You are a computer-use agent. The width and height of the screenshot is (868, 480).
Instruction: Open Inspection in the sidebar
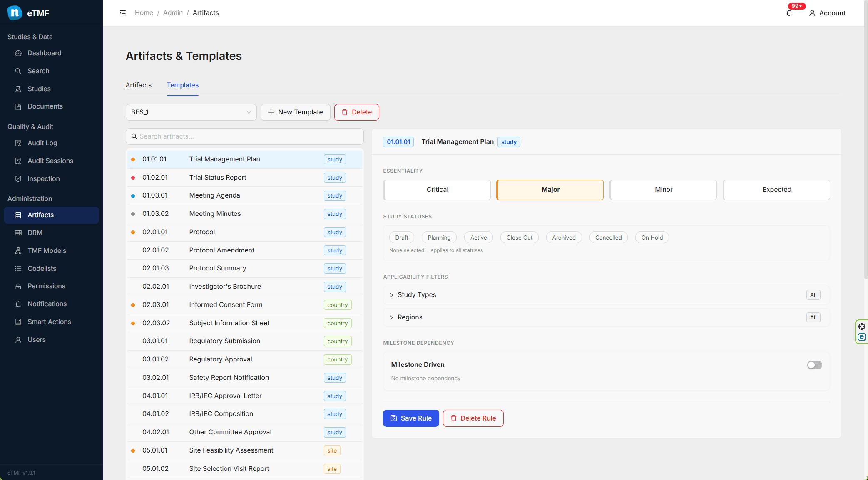tap(51, 179)
